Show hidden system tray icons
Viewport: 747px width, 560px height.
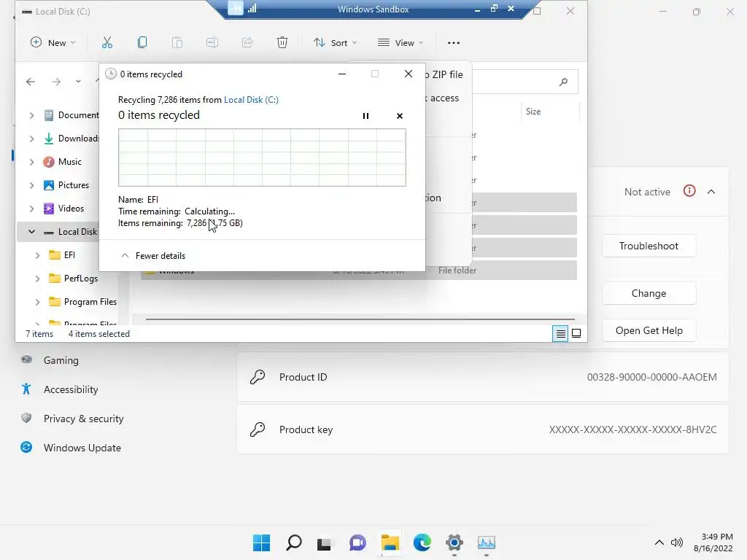click(659, 542)
